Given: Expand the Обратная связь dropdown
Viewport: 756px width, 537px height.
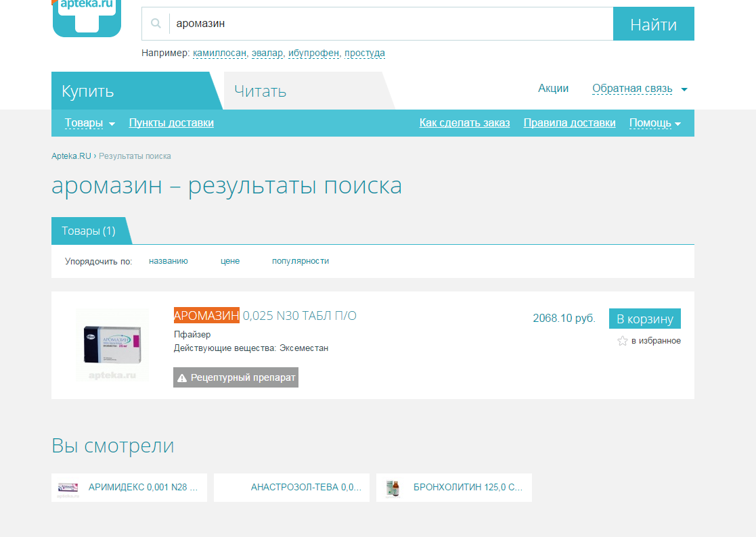Looking at the screenshot, I should pyautogui.click(x=640, y=89).
